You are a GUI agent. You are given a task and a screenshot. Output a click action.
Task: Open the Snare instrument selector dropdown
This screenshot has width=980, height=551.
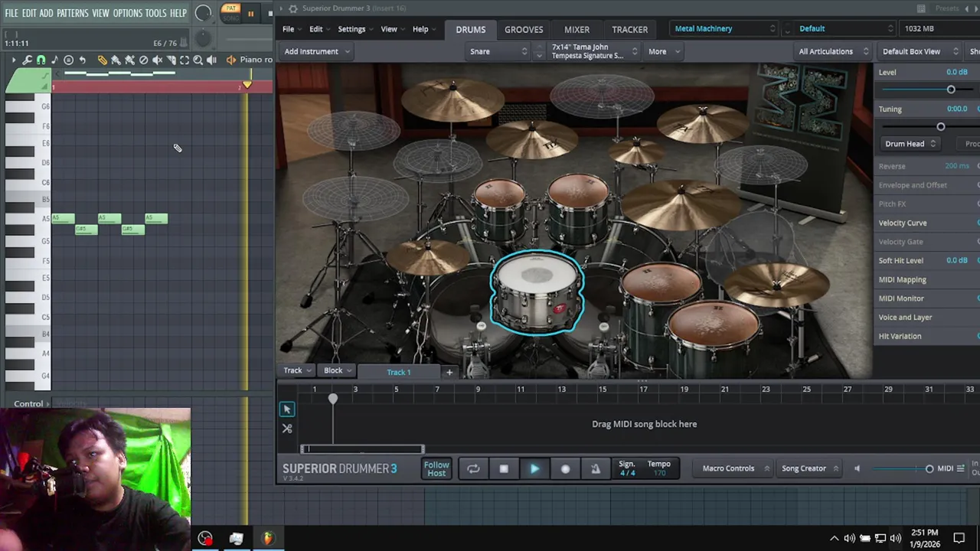point(498,51)
